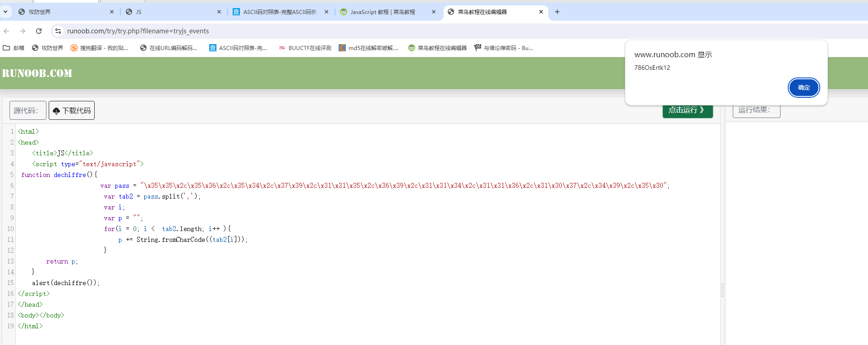Click the 运行结果 label button
The width and height of the screenshot is (868, 345).
pyautogui.click(x=756, y=111)
